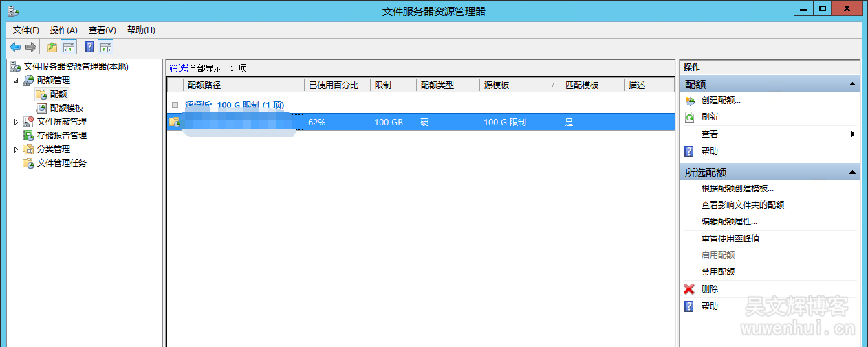The width and height of the screenshot is (868, 347).
Task: Select the 文件管理任务 tree node
Action: pos(61,163)
